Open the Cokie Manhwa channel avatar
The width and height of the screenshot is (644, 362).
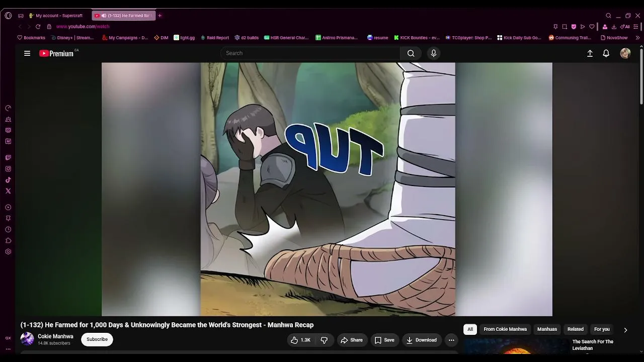point(27,339)
